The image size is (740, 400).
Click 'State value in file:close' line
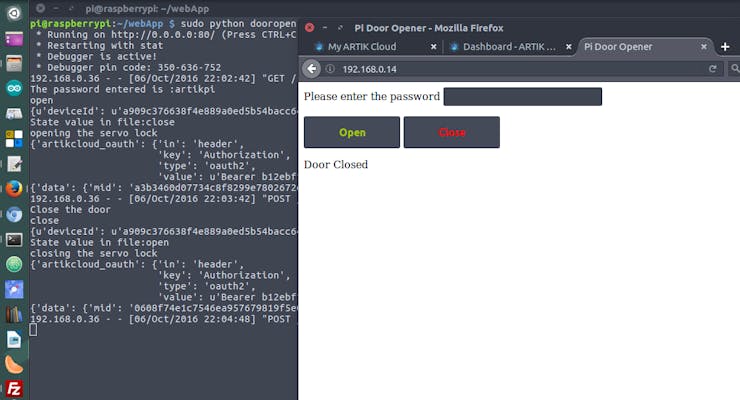click(x=102, y=122)
